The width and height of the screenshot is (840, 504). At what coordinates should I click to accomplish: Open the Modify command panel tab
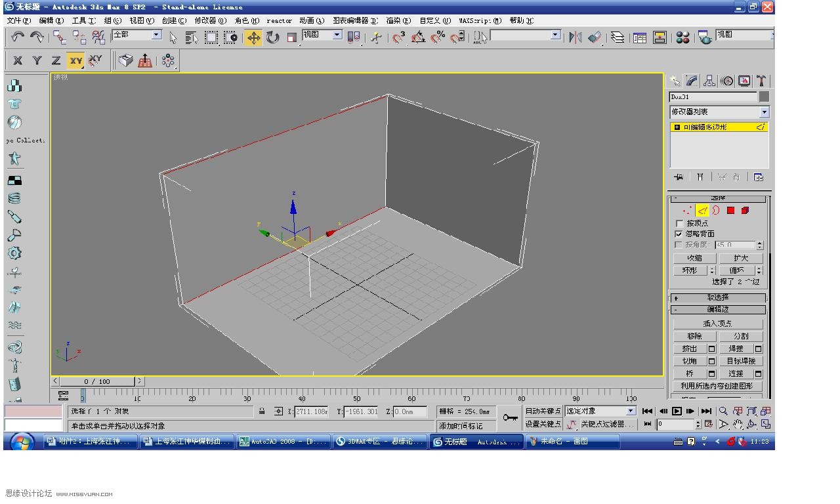(692, 81)
